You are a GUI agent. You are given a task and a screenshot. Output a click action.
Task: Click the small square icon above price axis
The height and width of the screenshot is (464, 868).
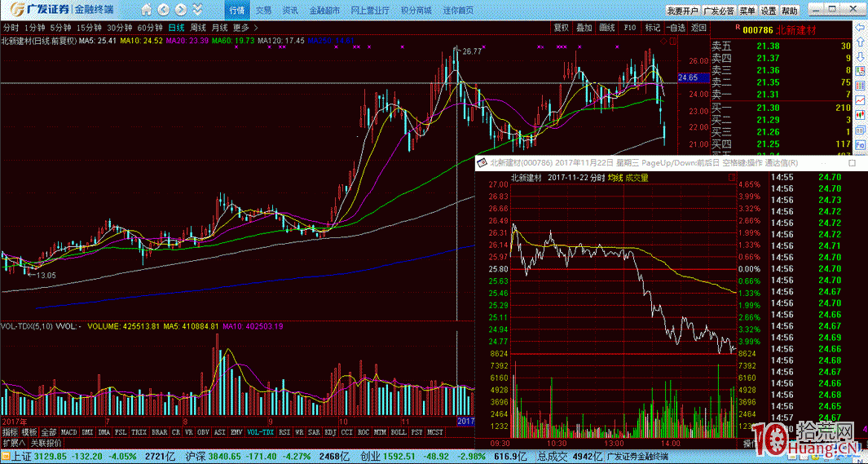pyautogui.click(x=672, y=42)
